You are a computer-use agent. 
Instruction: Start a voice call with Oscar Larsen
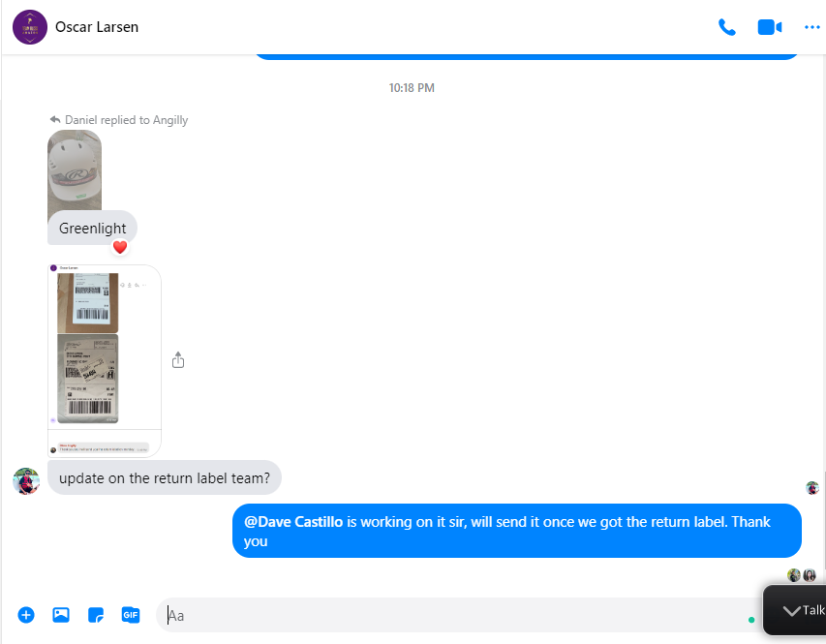point(727,27)
